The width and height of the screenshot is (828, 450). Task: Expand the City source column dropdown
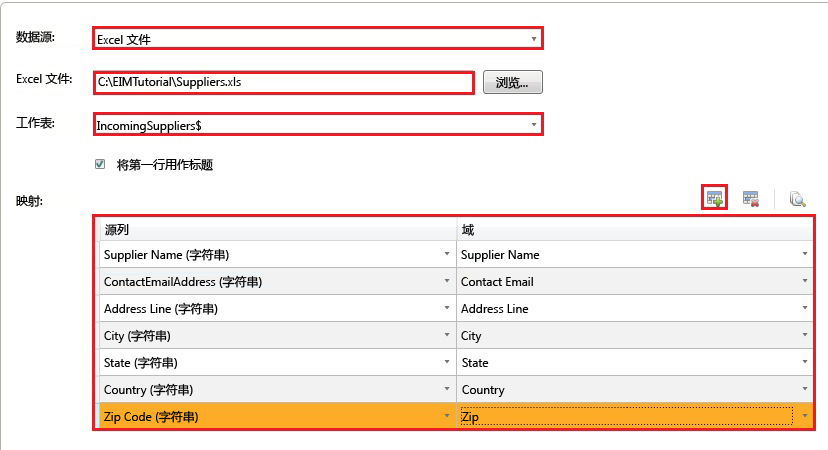(x=446, y=336)
